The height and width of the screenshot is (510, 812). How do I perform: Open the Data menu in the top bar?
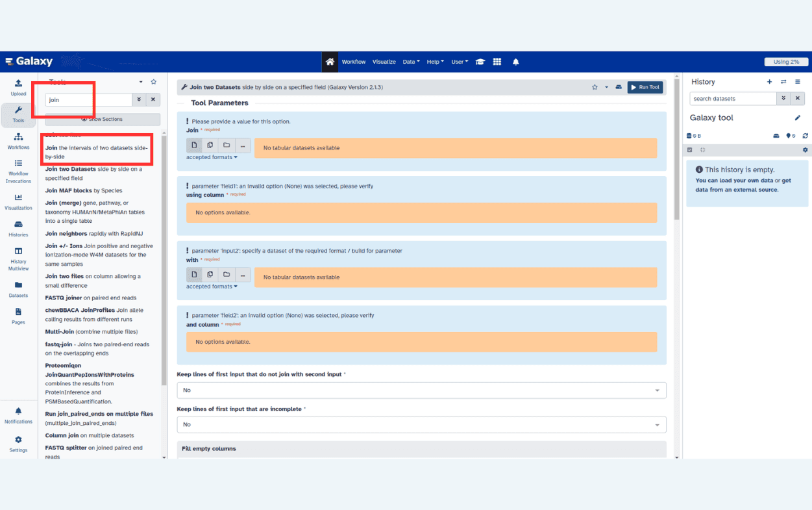tap(410, 62)
